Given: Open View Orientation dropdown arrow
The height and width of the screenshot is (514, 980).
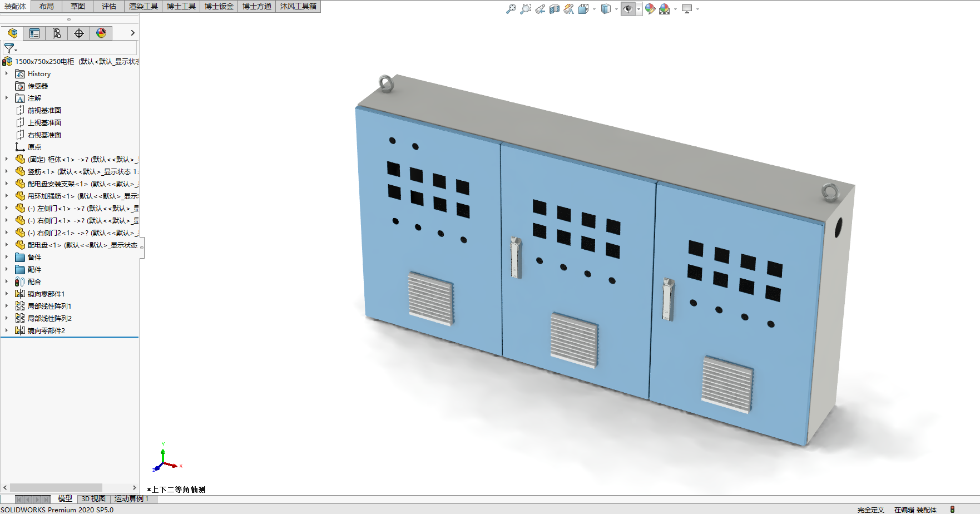Looking at the screenshot, I should tap(594, 9).
